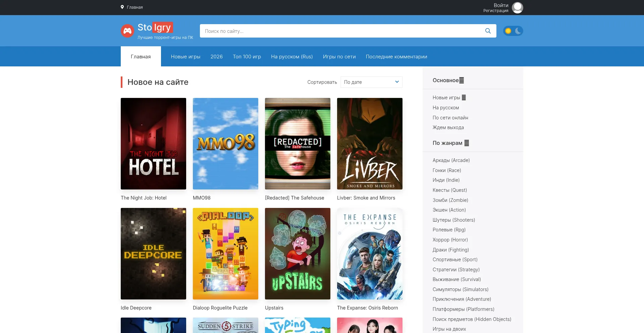644x333 pixels.
Task: Click the Idle Deepcore title text
Action: (136, 308)
